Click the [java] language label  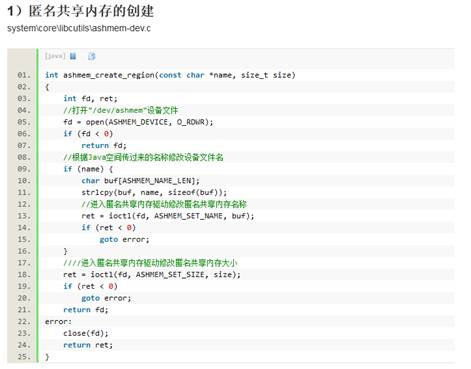(x=55, y=56)
